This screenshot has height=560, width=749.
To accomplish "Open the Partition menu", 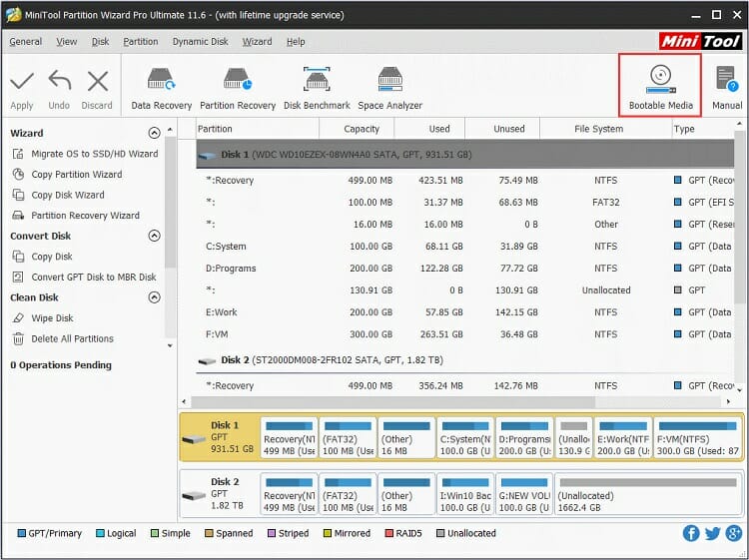I will click(141, 42).
